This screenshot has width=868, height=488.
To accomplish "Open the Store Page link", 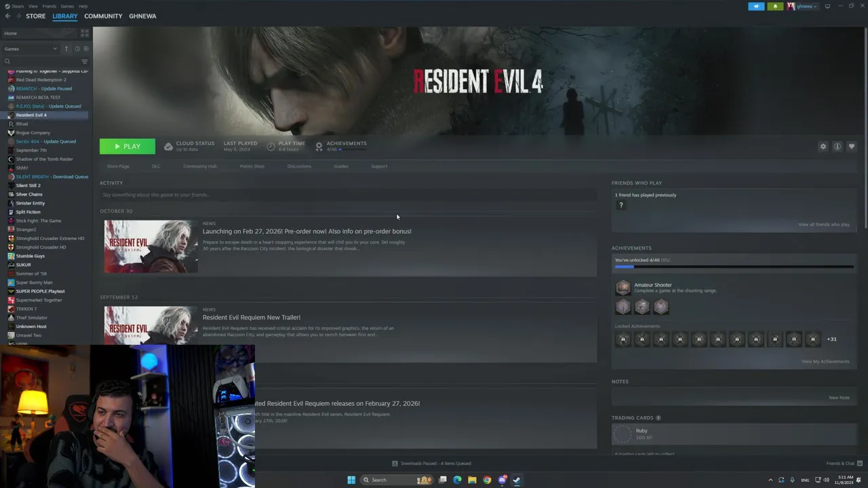I will click(x=118, y=166).
